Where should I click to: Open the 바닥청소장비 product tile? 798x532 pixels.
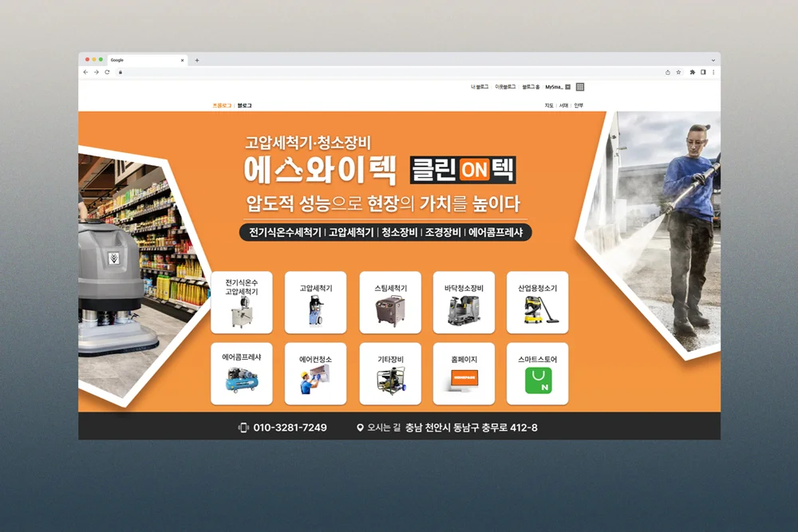click(x=464, y=302)
